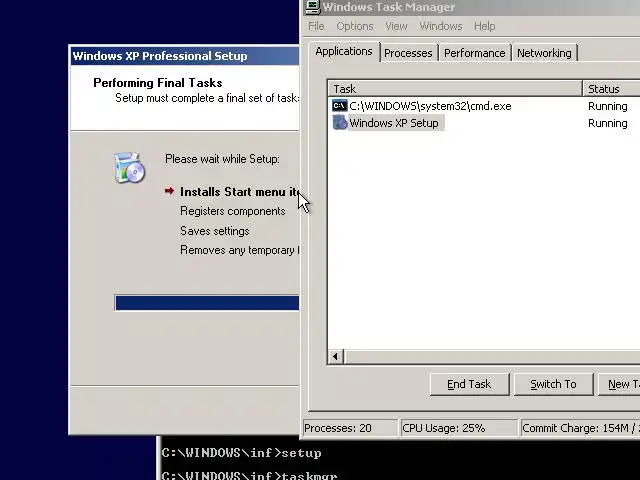Viewport: 640px width, 480px height.
Task: Click the Setup progress bar
Action: [207, 303]
